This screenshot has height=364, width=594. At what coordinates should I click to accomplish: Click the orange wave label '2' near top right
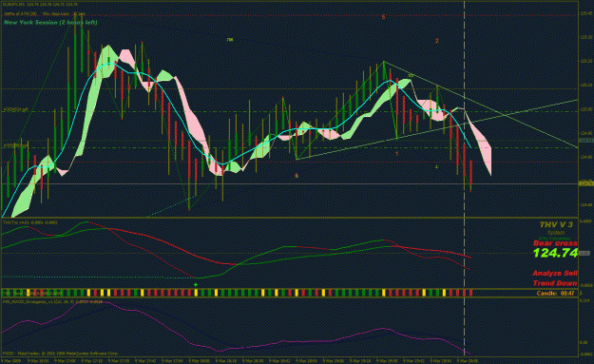pyautogui.click(x=437, y=41)
